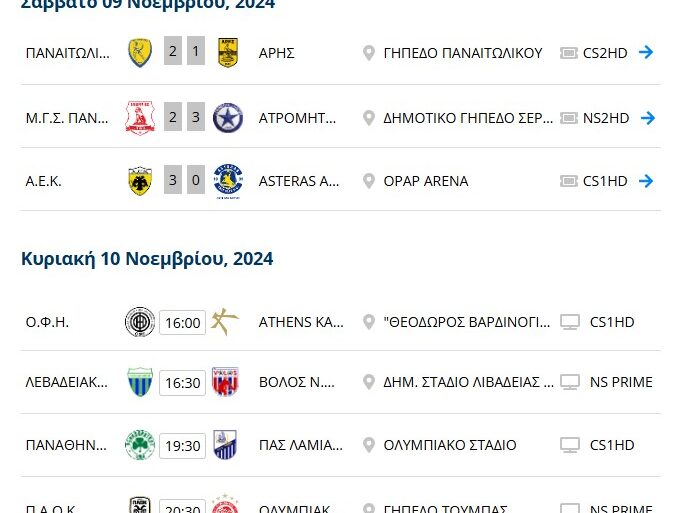Click the Volos red striped crest

point(225,382)
